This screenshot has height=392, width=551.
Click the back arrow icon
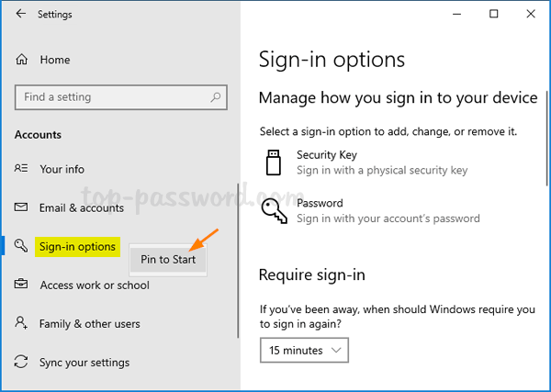click(20, 15)
